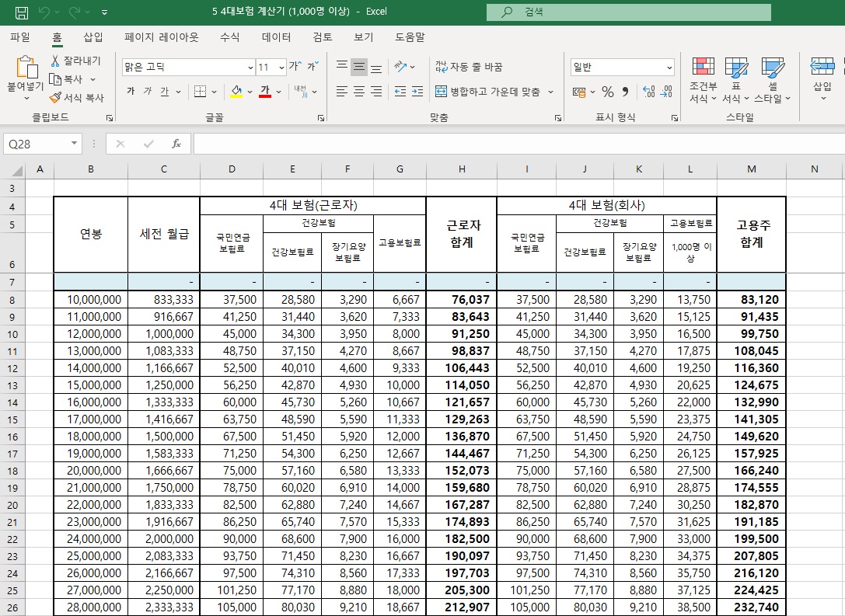
Task: Click the insert function fx icon
Action: [176, 144]
